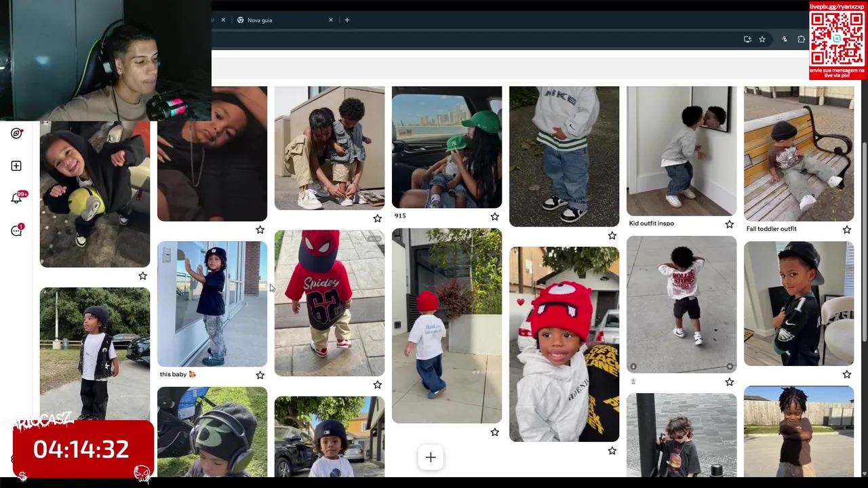Open the mom and baby green caps car pin
This screenshot has width=868, height=488.
[447, 147]
